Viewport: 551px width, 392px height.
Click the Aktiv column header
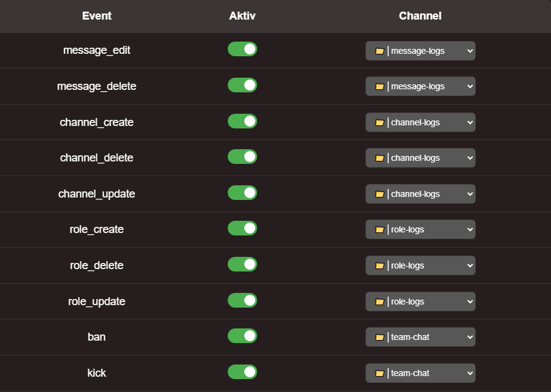pos(242,16)
